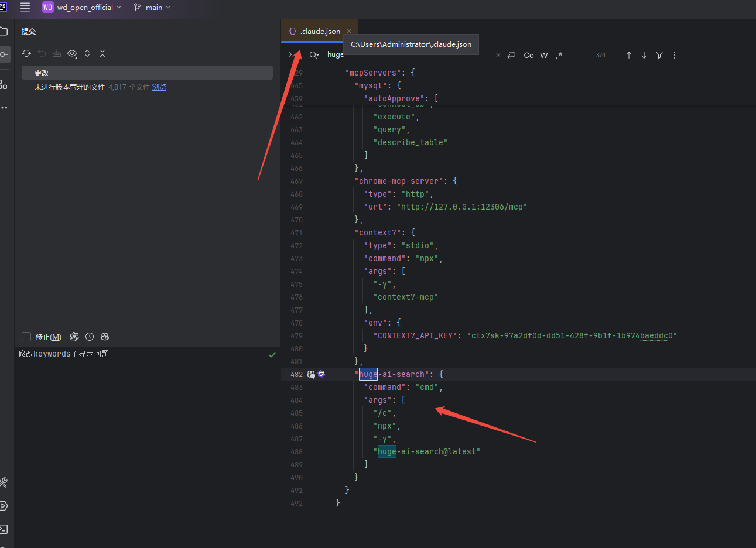This screenshot has height=548, width=756.
Task: Toggle match case Cc option
Action: coord(528,55)
